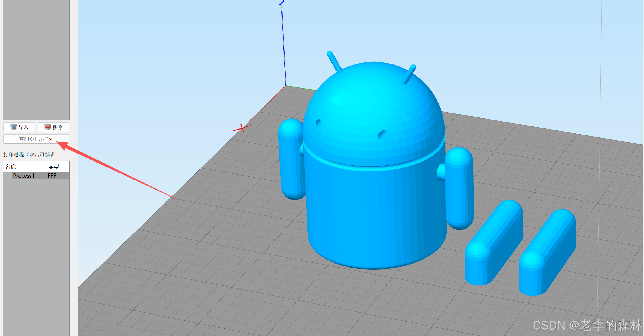Click the Import (导入) model button

pos(19,127)
